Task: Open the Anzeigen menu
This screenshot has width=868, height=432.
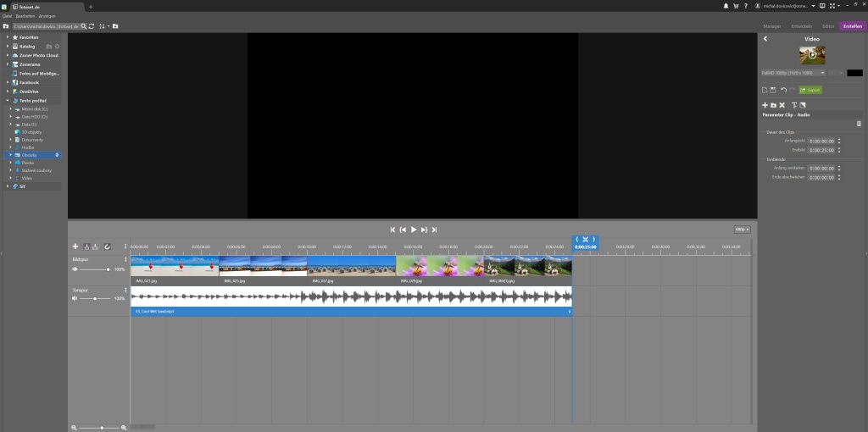Action: 47,16
